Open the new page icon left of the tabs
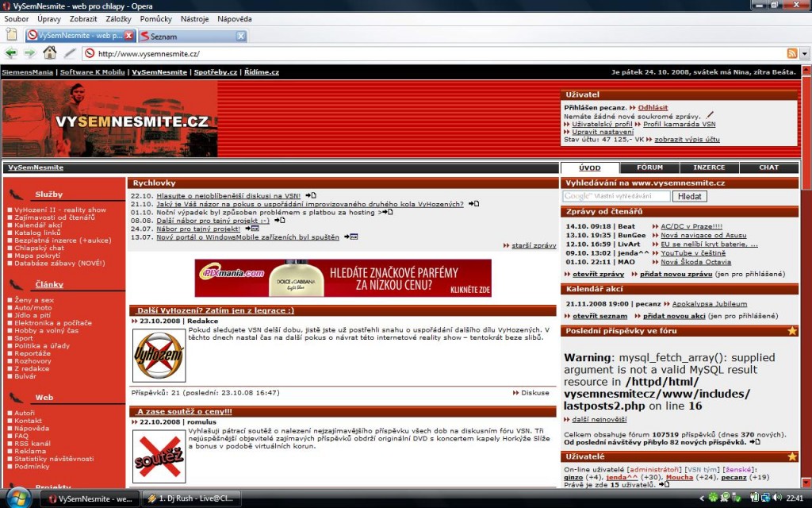 click(11, 35)
